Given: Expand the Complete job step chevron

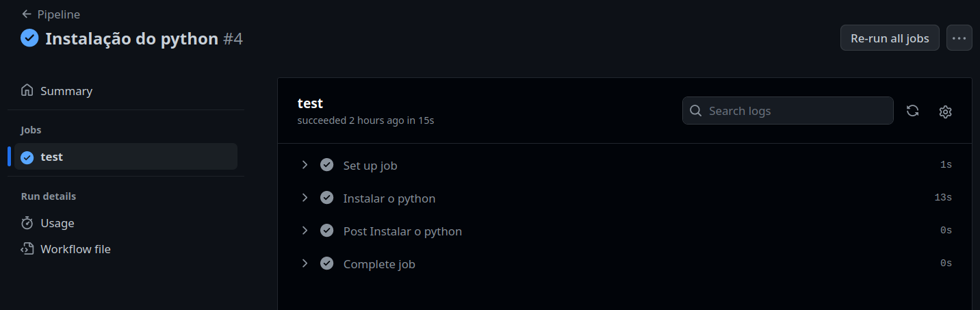Looking at the screenshot, I should (x=305, y=263).
